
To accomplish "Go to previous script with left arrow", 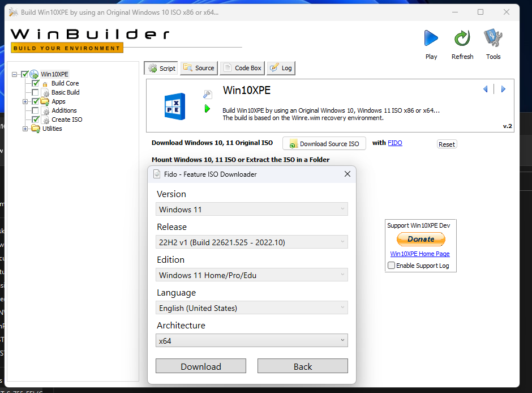I will click(485, 89).
